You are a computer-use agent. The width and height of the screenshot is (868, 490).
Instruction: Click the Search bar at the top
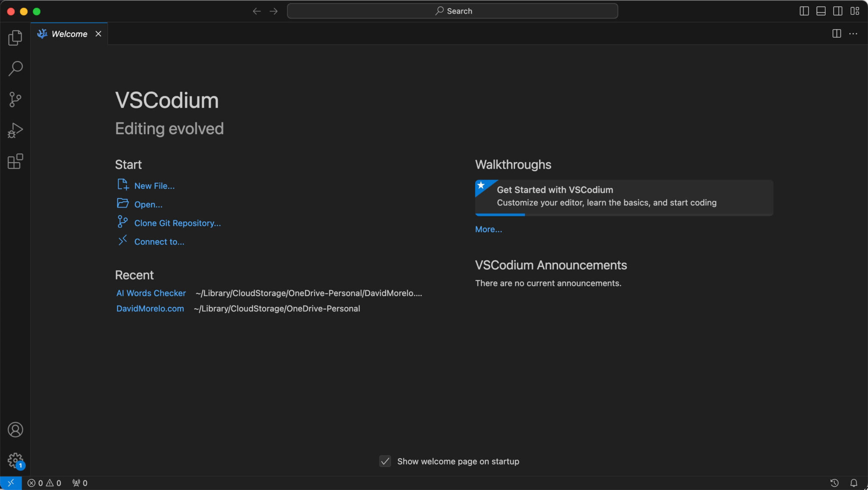point(452,11)
